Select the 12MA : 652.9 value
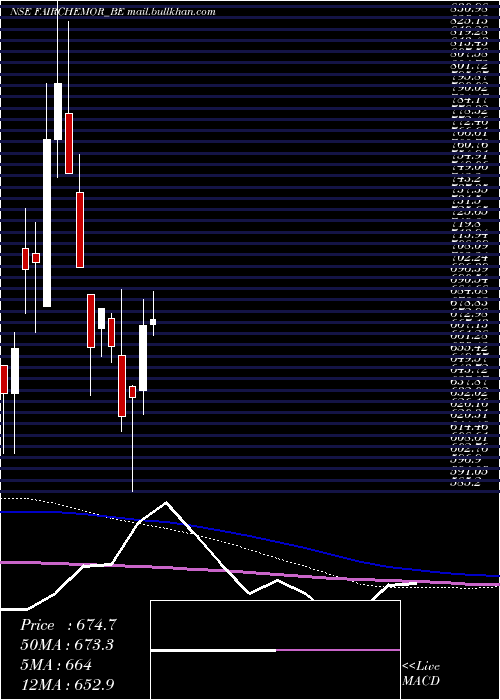The image size is (500, 700). pos(69,684)
